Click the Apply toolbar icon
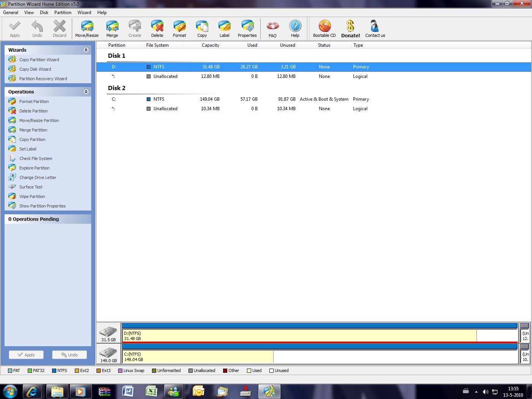The width and height of the screenshot is (532, 399). pos(15,29)
